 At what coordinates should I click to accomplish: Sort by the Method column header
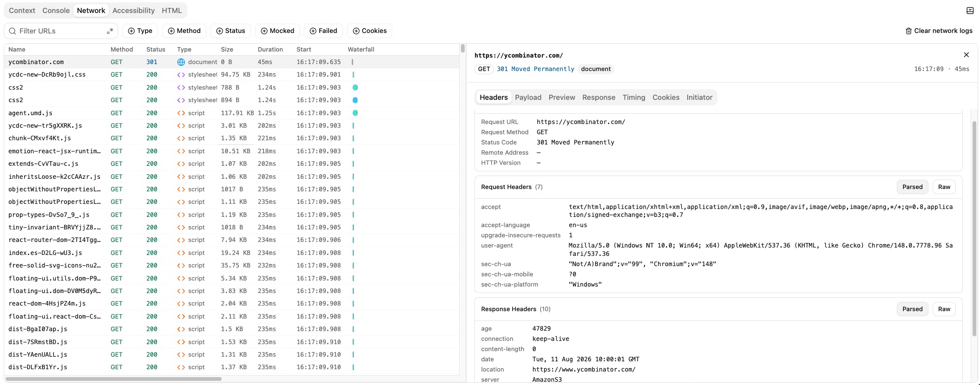[x=122, y=50]
